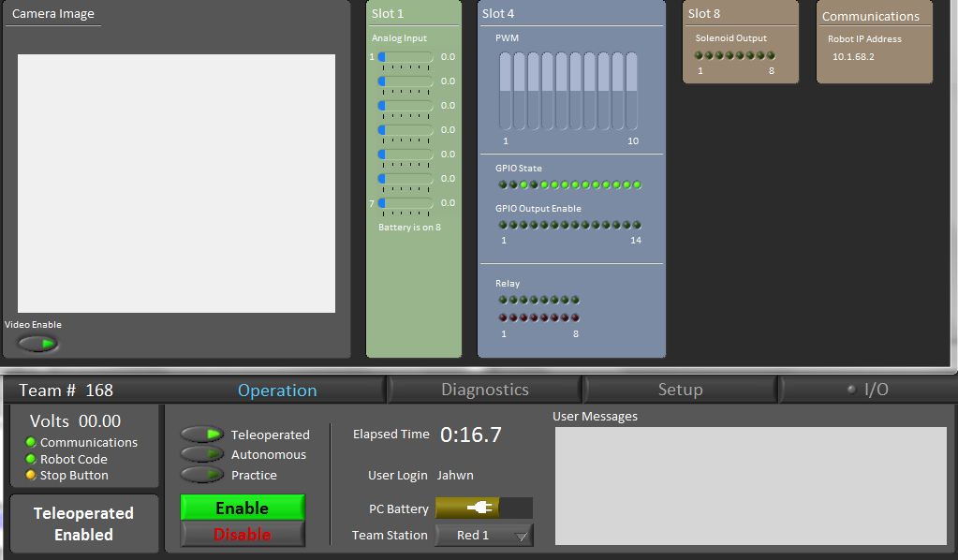
Task: Click the tenth PWM bar gauge
Action: (632, 91)
